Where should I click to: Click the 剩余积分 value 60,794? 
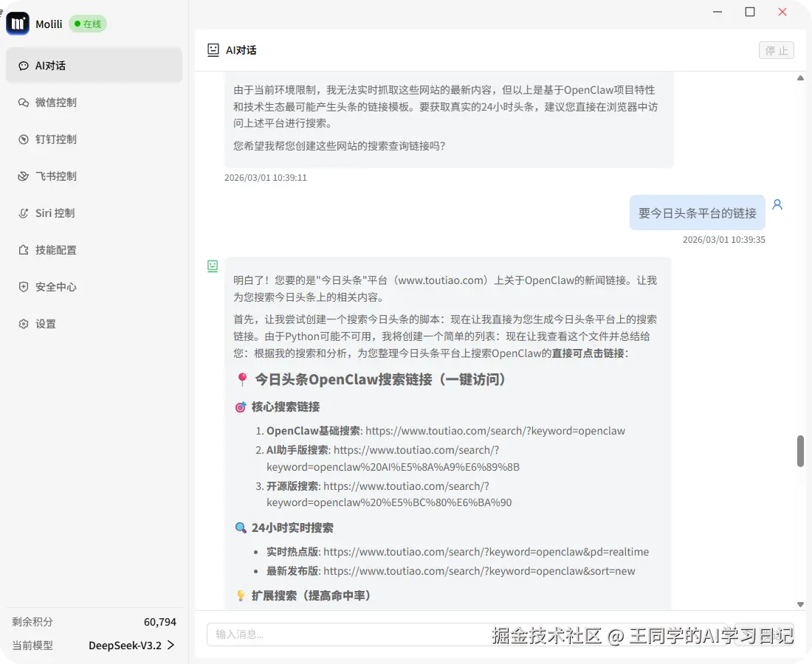160,621
